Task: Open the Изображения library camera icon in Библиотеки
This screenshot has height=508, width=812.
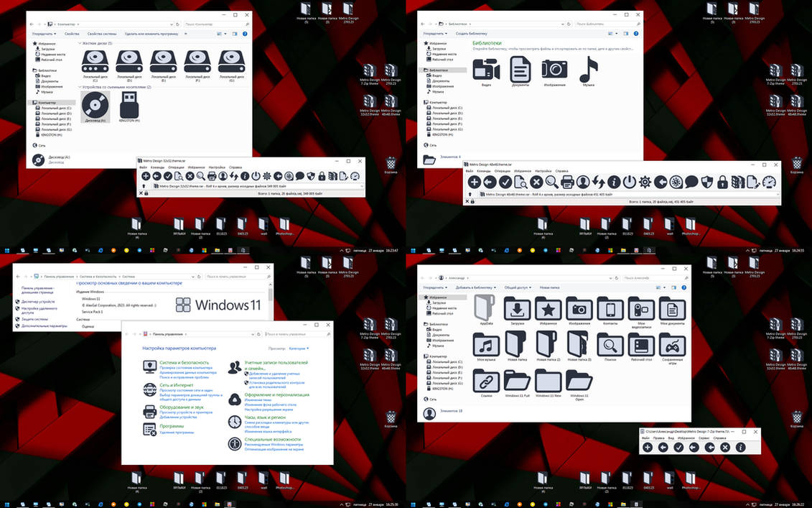Action: point(555,69)
